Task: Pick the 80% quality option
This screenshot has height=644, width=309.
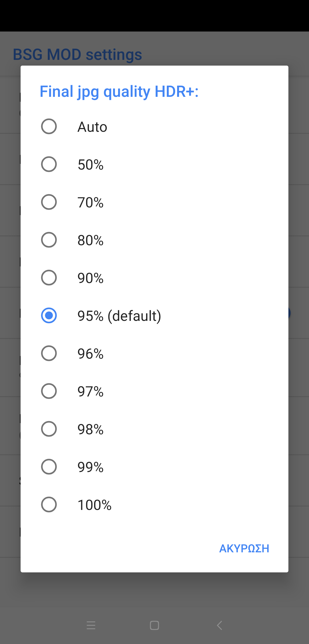Action: [49, 240]
